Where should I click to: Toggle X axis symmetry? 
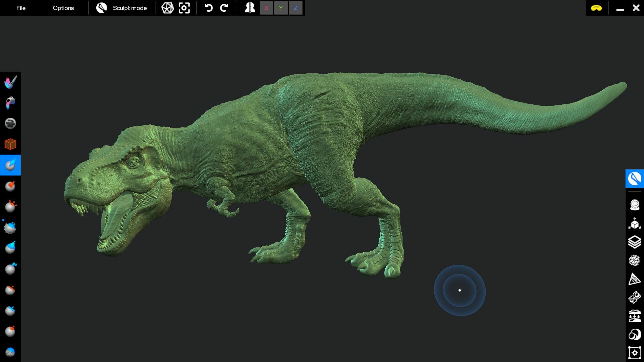pyautogui.click(x=266, y=8)
